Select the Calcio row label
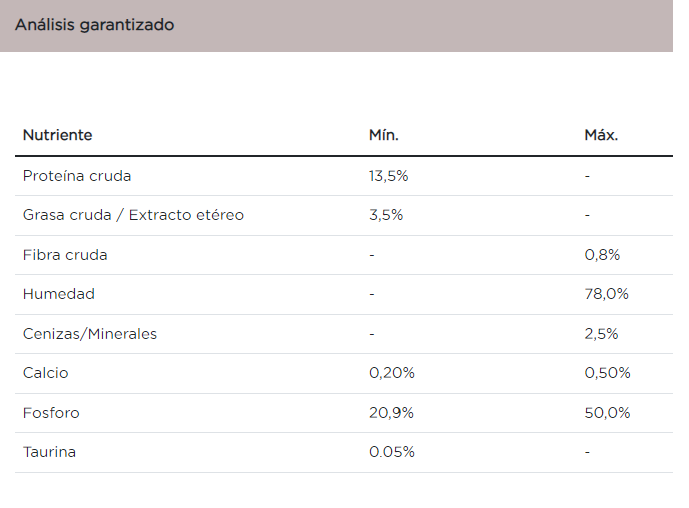Screen dimensions: 689x508 tap(46, 373)
